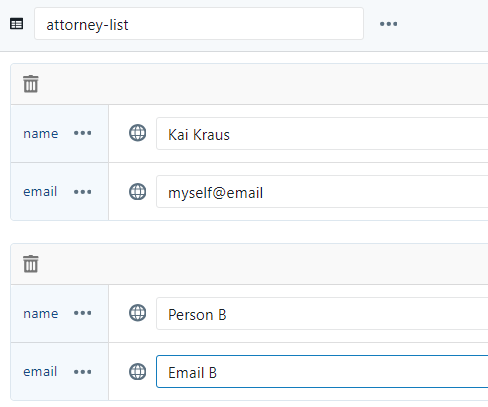
Task: Open the options menu next to attorney-list
Action: [x=388, y=24]
